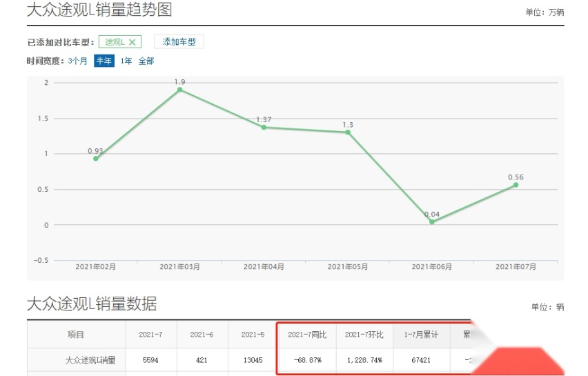Viewport: 588px width, 376px height.
Task: Click the 67421 cumulative cell
Action: click(421, 360)
